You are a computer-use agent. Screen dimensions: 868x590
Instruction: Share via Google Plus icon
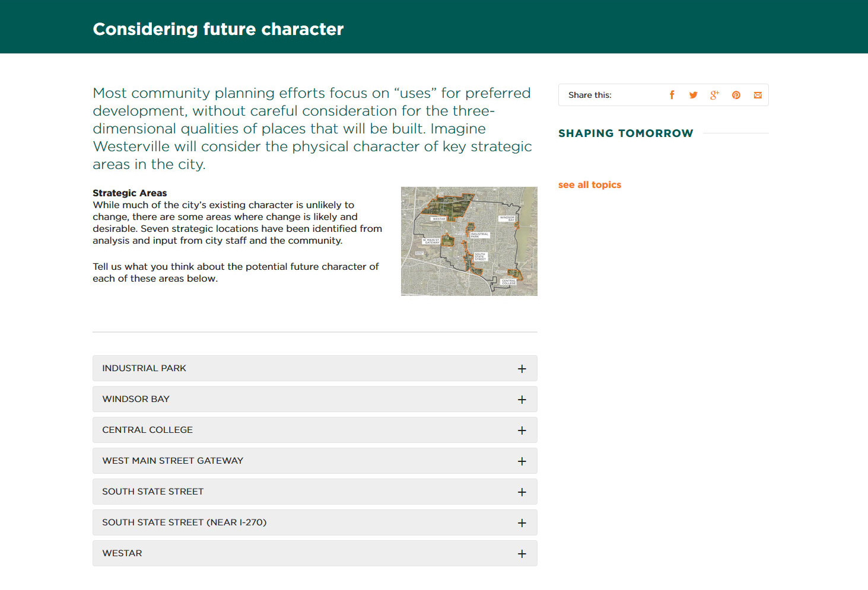click(x=714, y=95)
